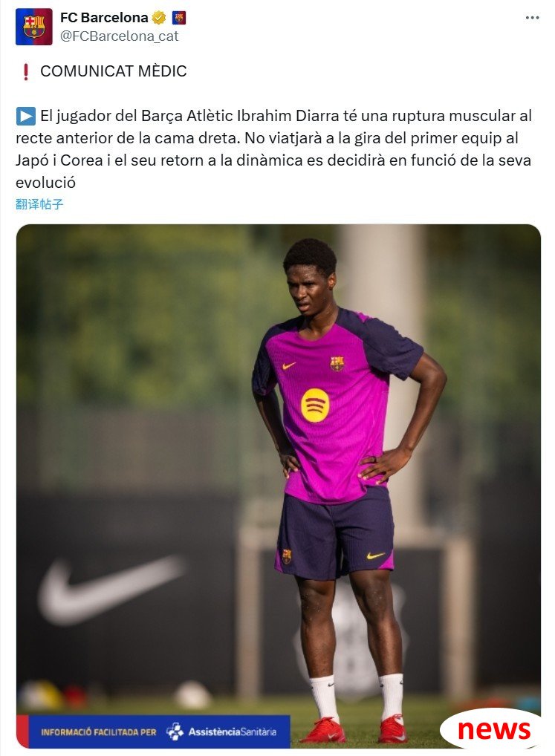555x756 pixels.
Task: Open the attached player photo
Action: click(278, 486)
